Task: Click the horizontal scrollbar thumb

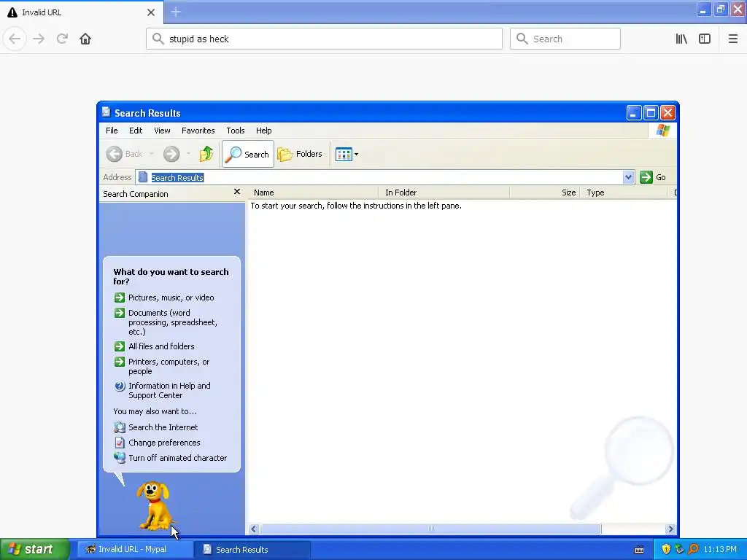Action: pos(430,529)
